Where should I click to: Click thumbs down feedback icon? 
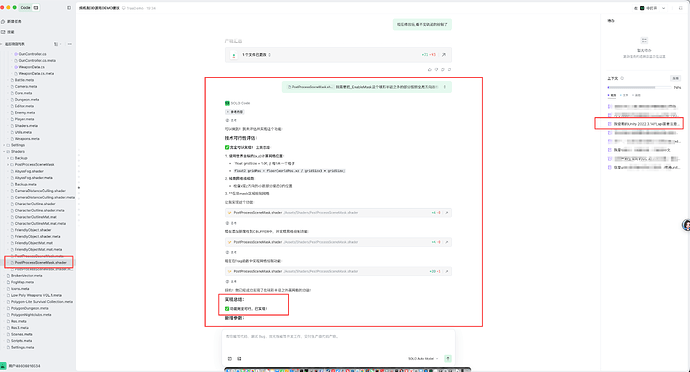coord(437,70)
